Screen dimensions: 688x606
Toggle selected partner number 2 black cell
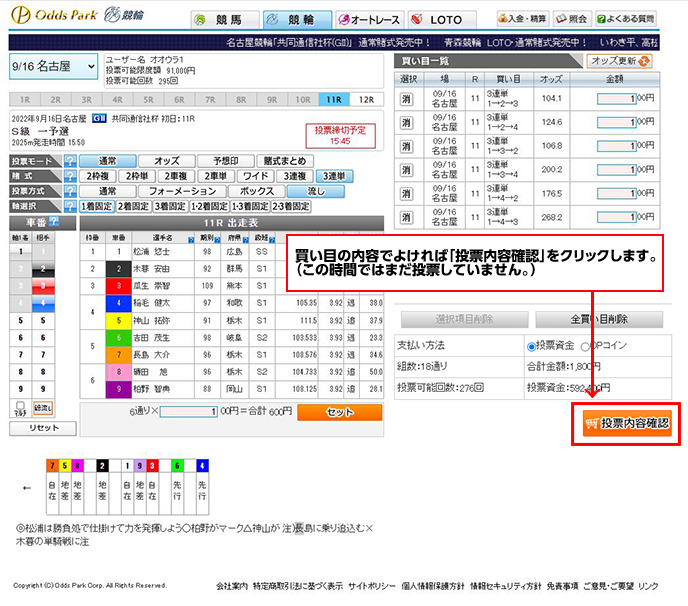pos(43,269)
